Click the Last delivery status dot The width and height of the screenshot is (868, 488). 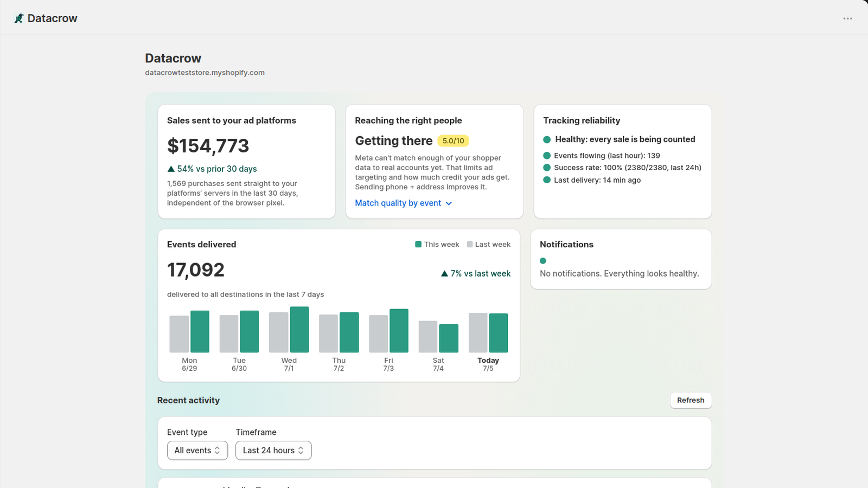tap(547, 180)
